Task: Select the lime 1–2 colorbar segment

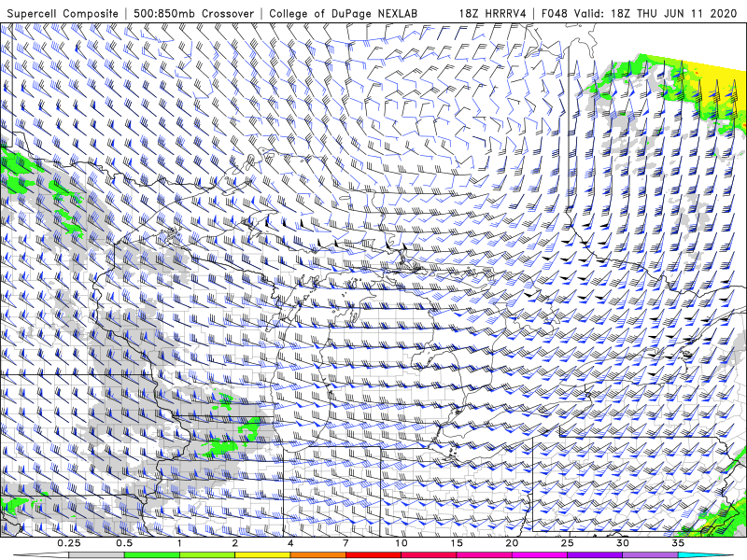Action: point(207,555)
